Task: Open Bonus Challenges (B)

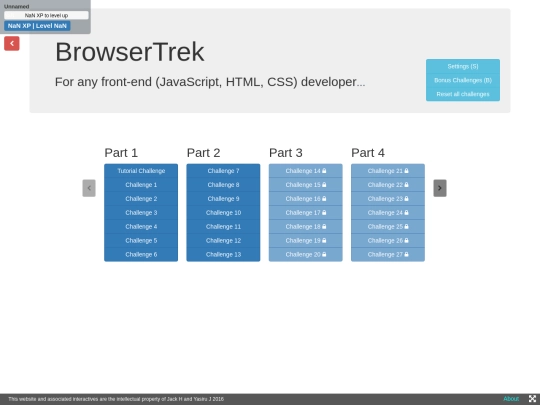Action: (463, 80)
